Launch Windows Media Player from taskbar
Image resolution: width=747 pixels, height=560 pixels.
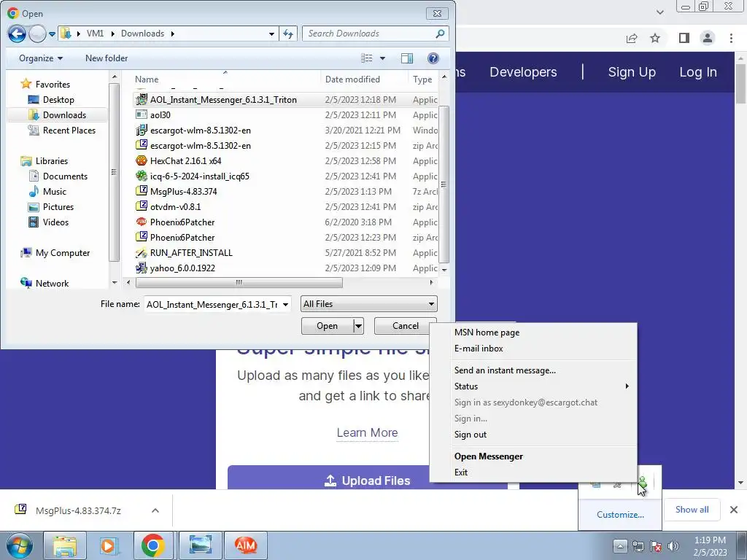pos(109,545)
